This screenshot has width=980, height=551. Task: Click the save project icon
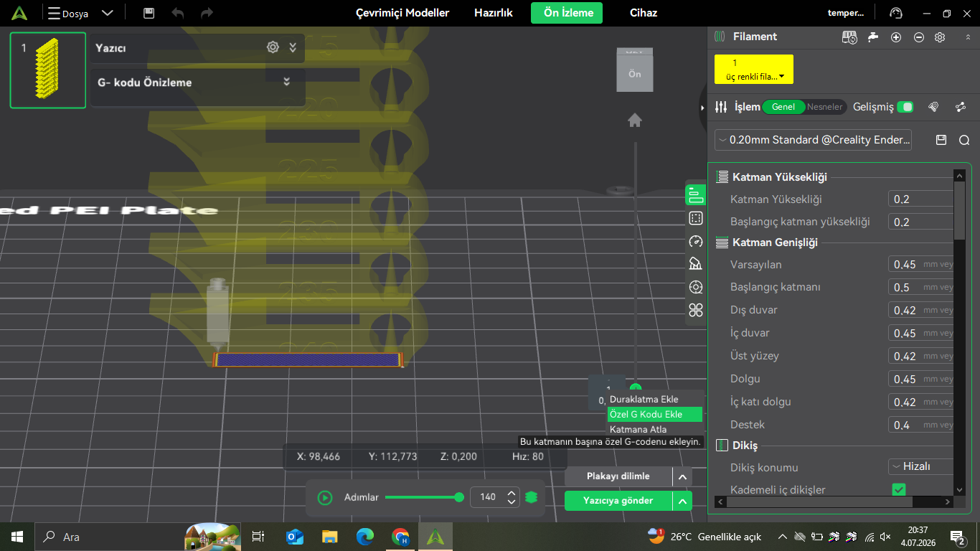tap(149, 13)
